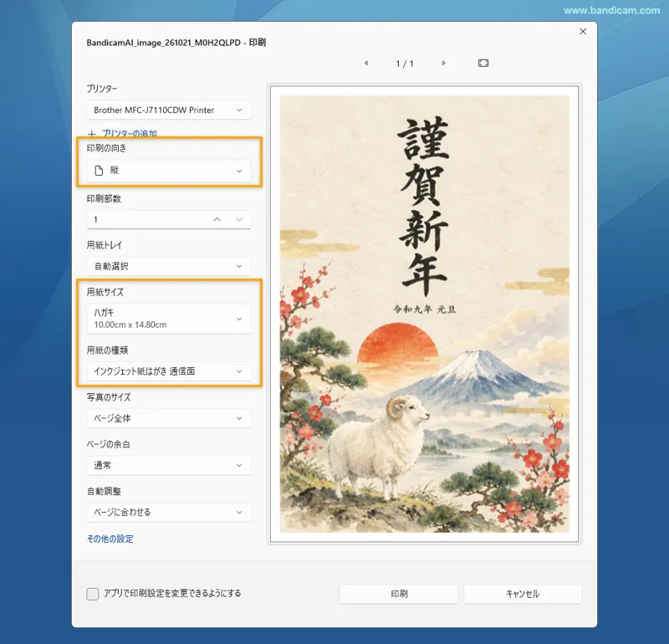This screenshot has height=644, width=669.
Task: Click the キャンセル button
Action: [523, 594]
